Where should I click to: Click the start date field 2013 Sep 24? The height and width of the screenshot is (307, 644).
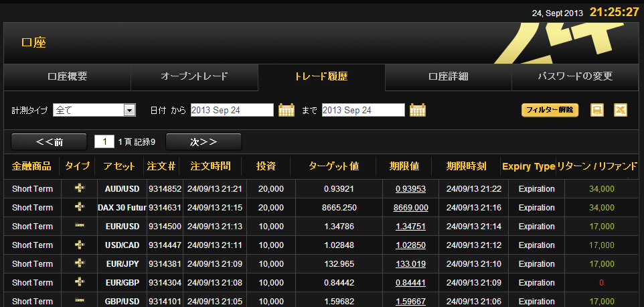(x=232, y=110)
